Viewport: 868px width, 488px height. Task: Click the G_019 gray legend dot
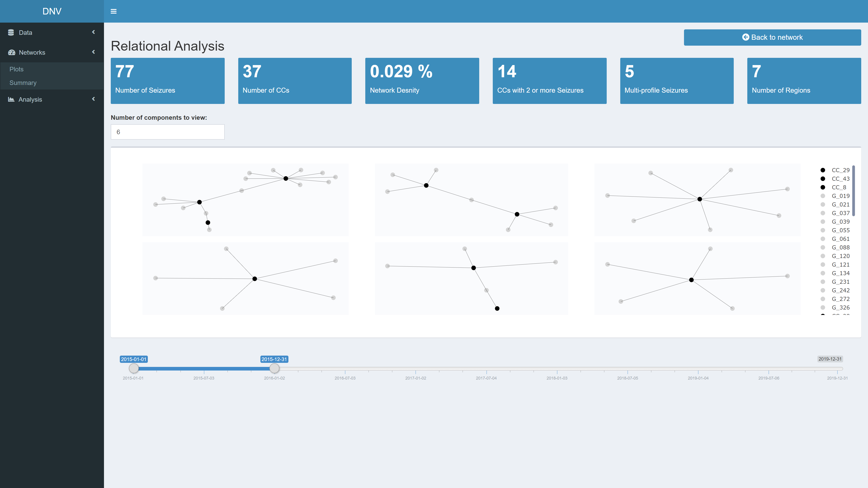pos(823,196)
